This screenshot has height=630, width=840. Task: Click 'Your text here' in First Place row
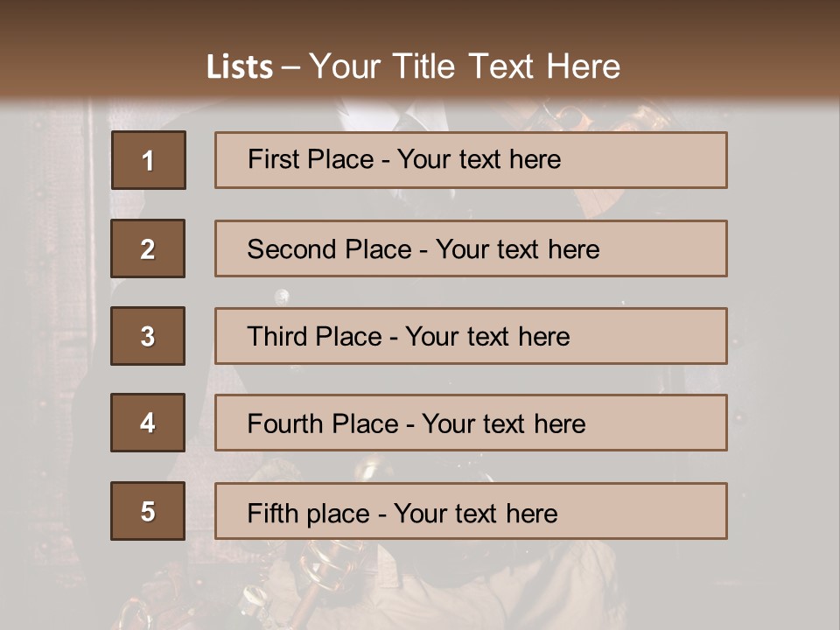pyautogui.click(x=479, y=159)
